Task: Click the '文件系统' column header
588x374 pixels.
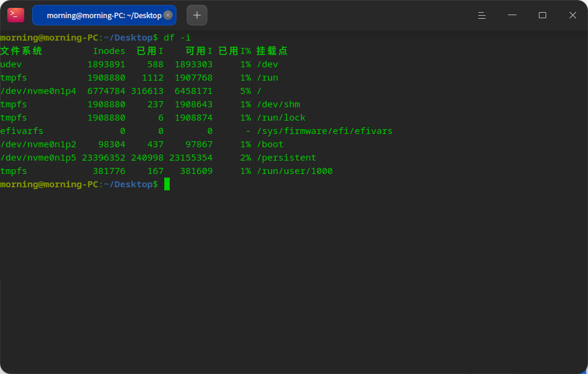Action: [x=21, y=51]
